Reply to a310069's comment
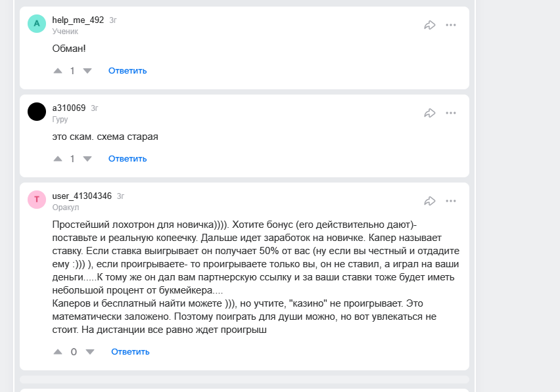Viewport: 560px width, 392px height. tap(128, 158)
